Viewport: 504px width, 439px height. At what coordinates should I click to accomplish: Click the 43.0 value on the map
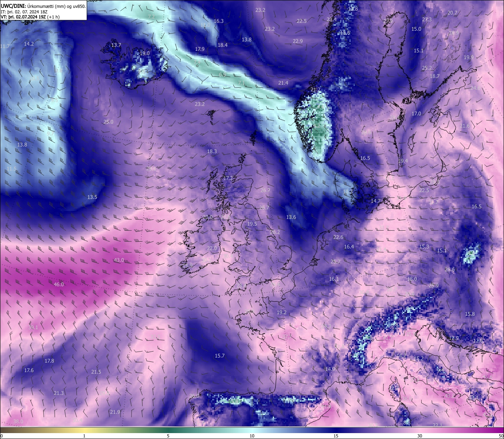point(119,260)
